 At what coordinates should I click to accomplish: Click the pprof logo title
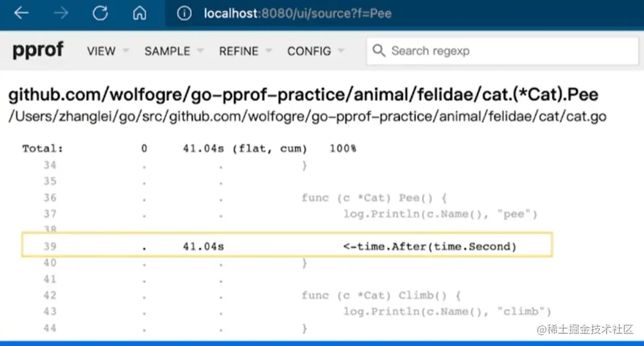38,50
